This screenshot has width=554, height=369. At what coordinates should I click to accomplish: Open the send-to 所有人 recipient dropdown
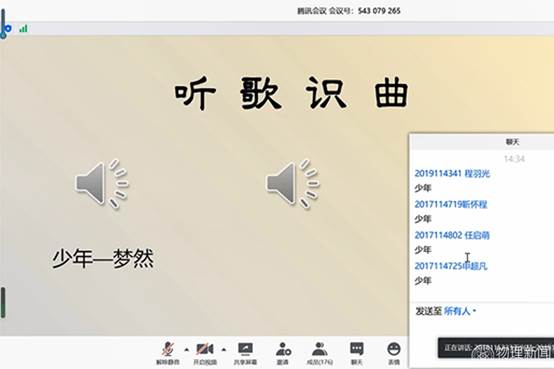[460, 311]
